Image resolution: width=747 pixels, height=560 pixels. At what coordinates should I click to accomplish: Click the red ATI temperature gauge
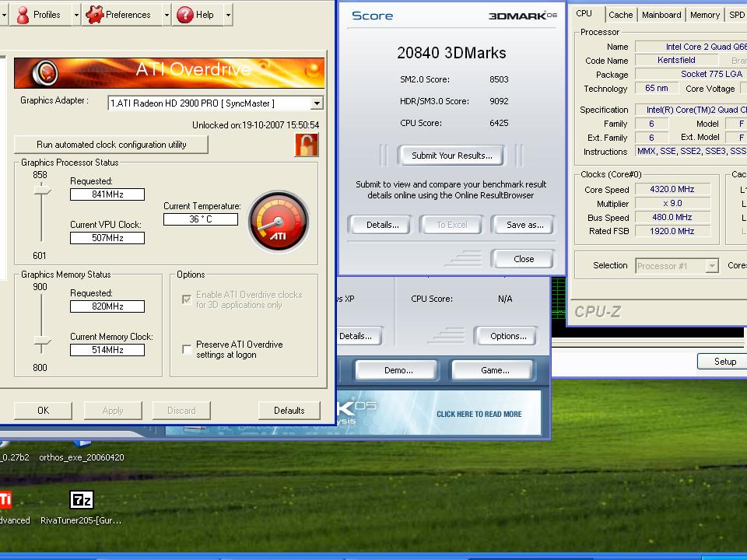pos(279,222)
